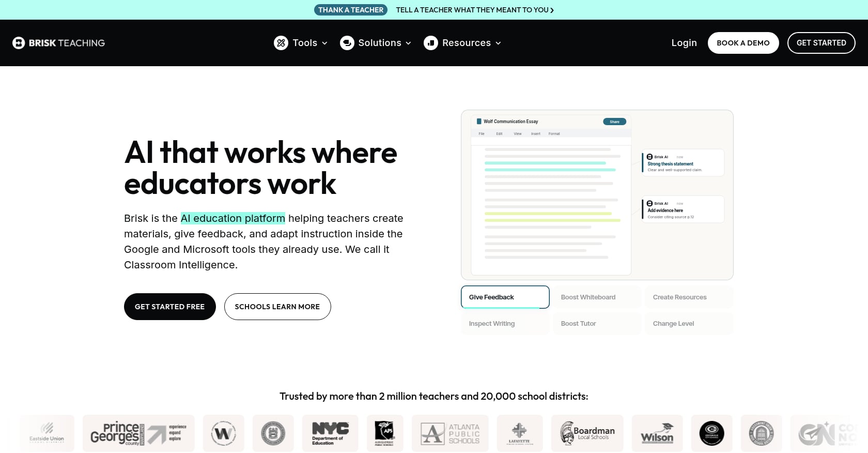Click the Book a Demo button
The image size is (868, 453).
[x=743, y=43]
